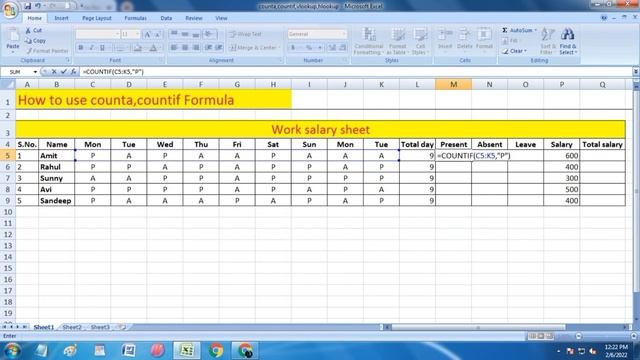Confirm formula with Enter checkmark
640x360 pixels.
64,72
